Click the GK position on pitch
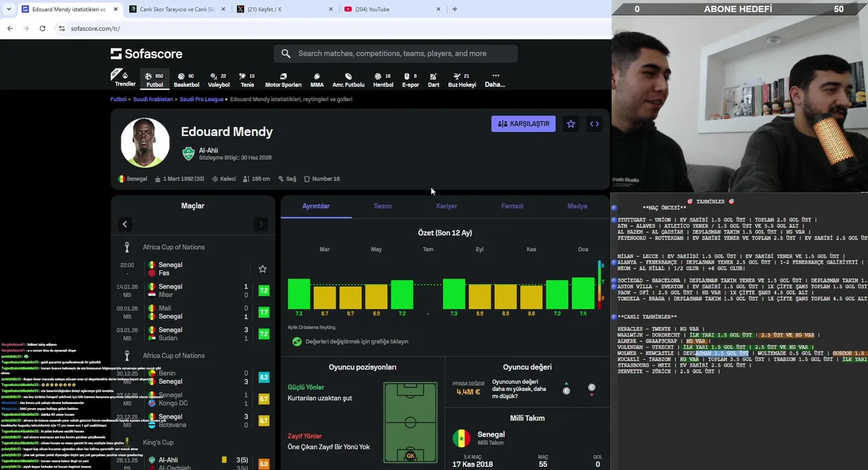Screen dimensions: 868x470 [x=410, y=456]
